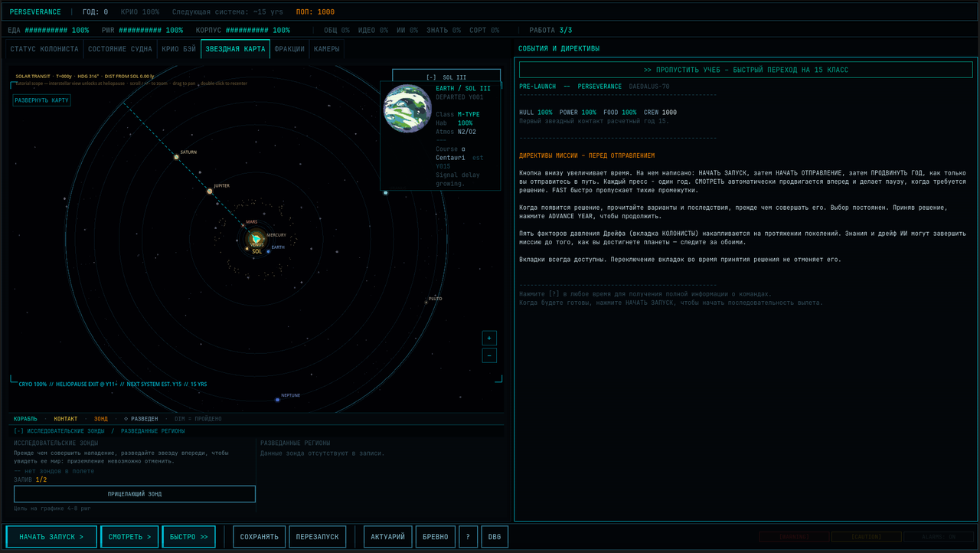Open help with the question mark button
Image resolution: width=980 pixels, height=553 pixels.
468,537
